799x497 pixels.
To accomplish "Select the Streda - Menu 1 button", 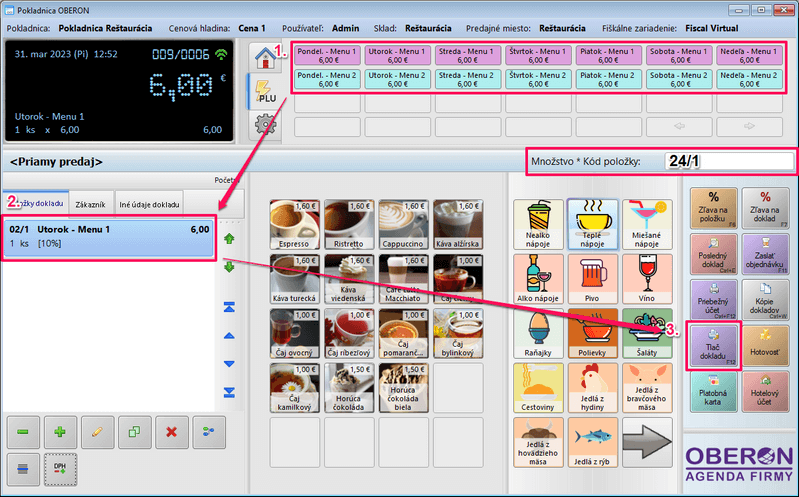I will (467, 55).
